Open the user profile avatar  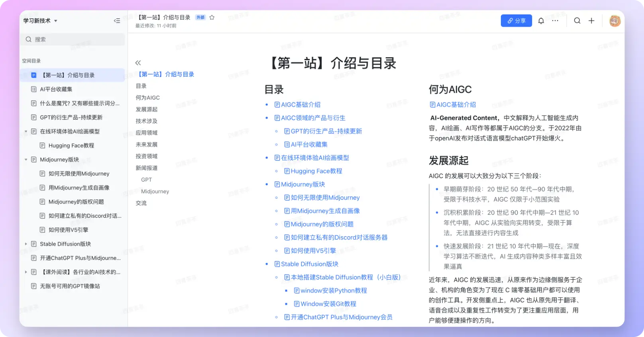point(615,21)
